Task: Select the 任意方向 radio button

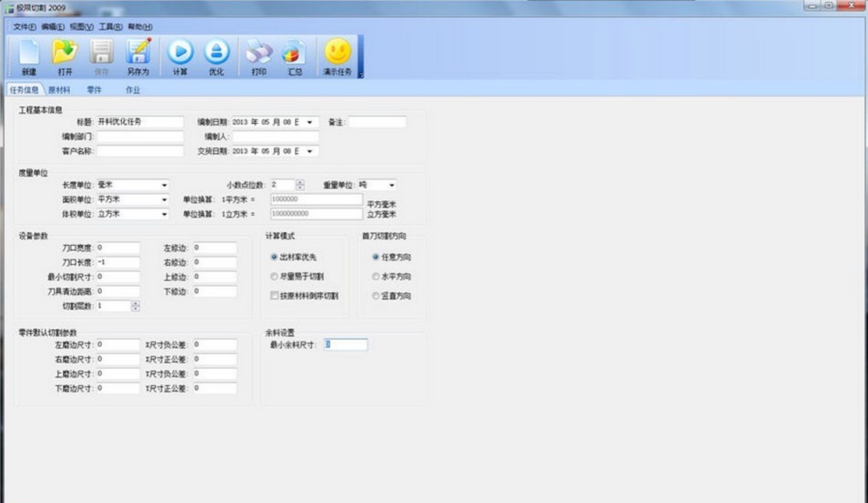Action: coord(375,257)
